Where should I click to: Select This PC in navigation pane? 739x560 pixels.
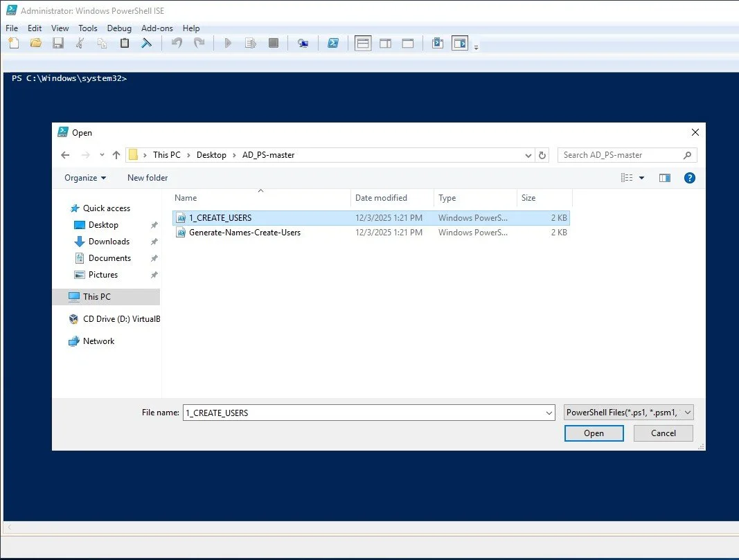click(107, 297)
